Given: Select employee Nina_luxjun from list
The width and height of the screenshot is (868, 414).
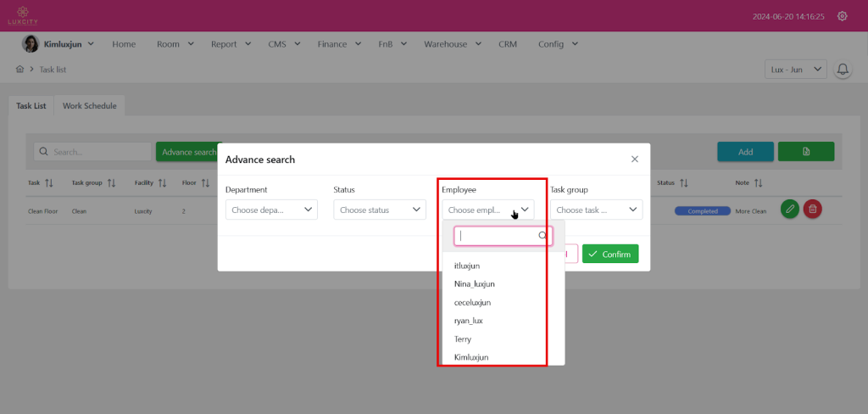Looking at the screenshot, I should (x=475, y=284).
